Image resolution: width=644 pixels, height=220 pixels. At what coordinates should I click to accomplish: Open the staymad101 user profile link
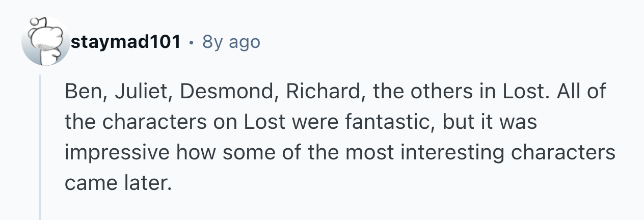click(126, 42)
